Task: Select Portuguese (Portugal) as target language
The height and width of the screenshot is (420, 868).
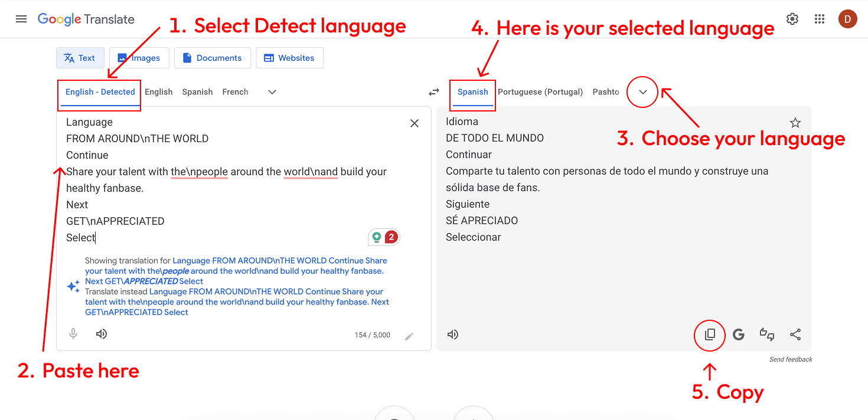Action: click(540, 92)
